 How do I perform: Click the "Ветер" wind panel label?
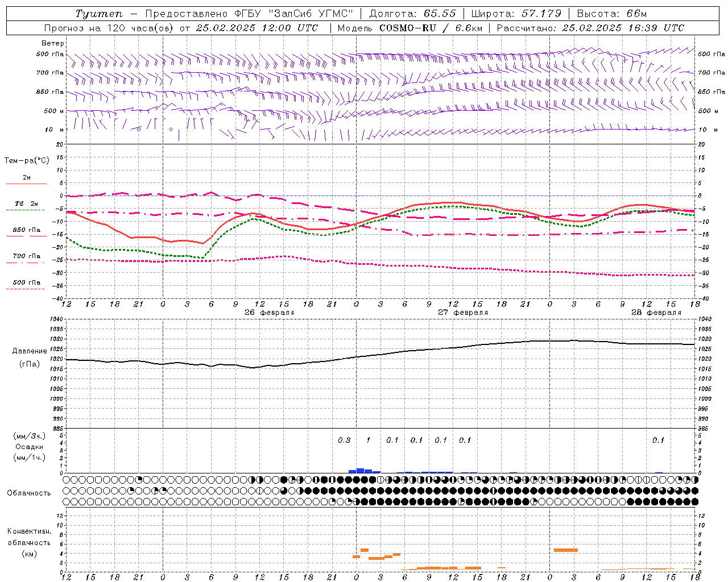tap(53, 43)
